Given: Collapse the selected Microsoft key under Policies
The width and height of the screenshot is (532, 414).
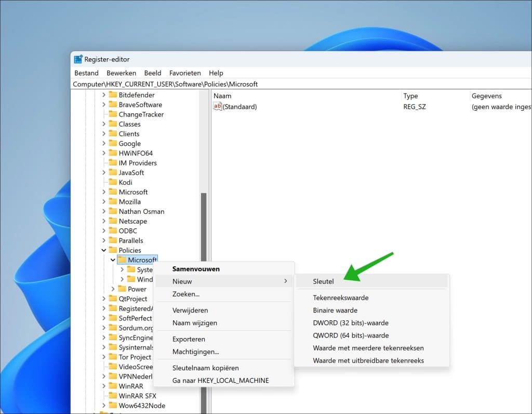Looking at the screenshot, I should tap(113, 260).
